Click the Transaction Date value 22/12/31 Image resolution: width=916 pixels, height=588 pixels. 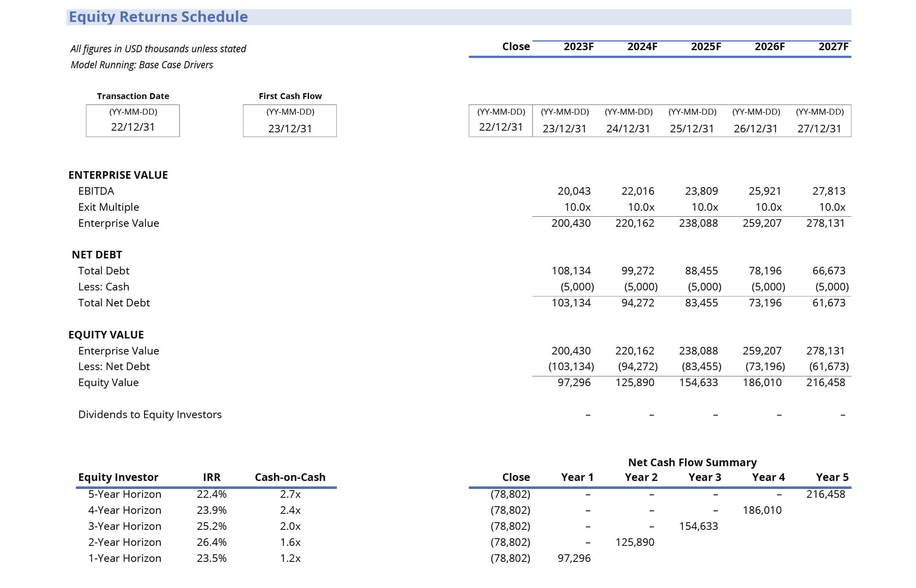[x=133, y=127]
